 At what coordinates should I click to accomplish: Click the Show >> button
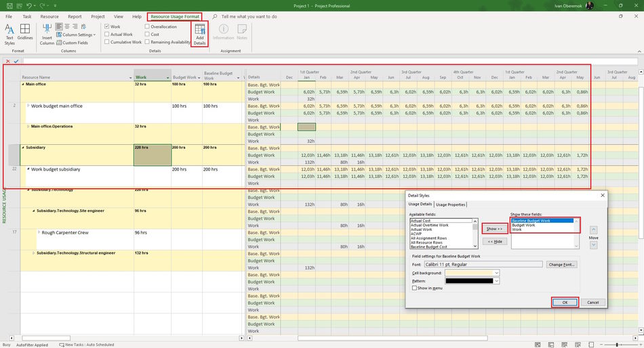[x=494, y=229]
